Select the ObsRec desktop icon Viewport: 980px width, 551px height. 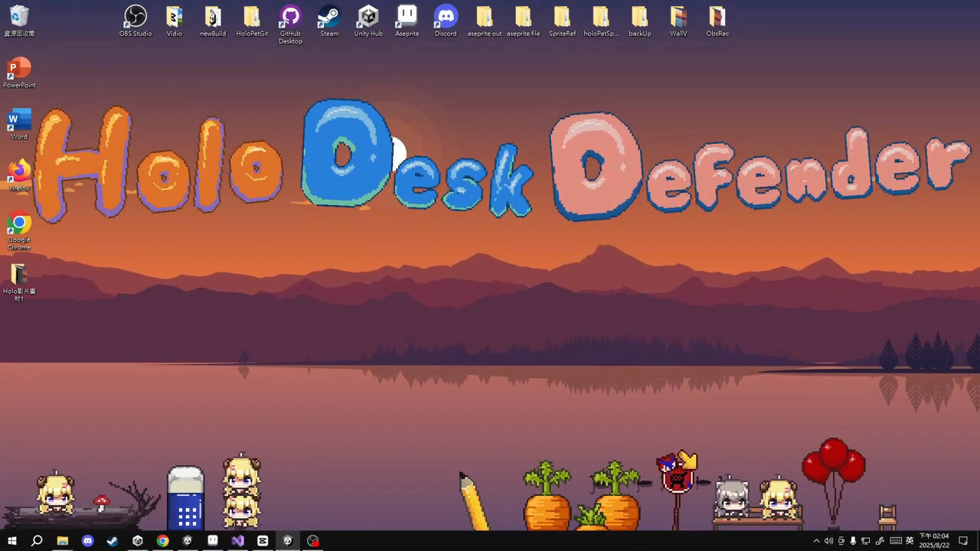[x=717, y=21]
